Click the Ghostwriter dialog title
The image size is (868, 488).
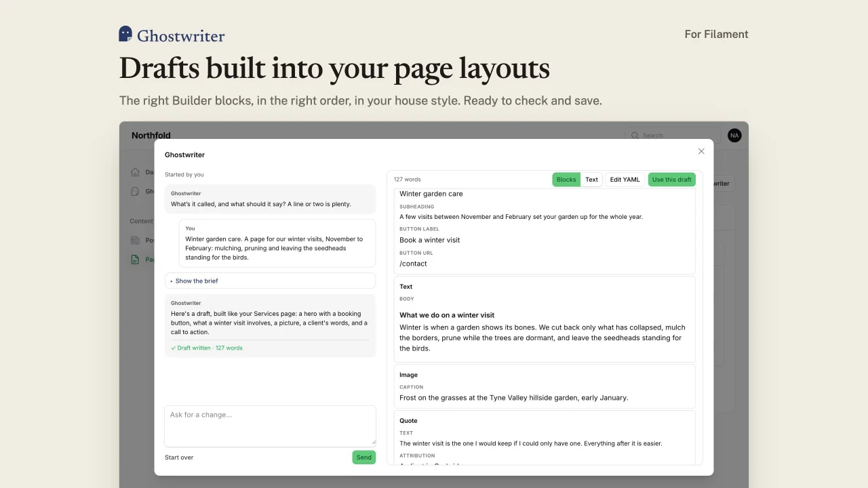tap(184, 155)
